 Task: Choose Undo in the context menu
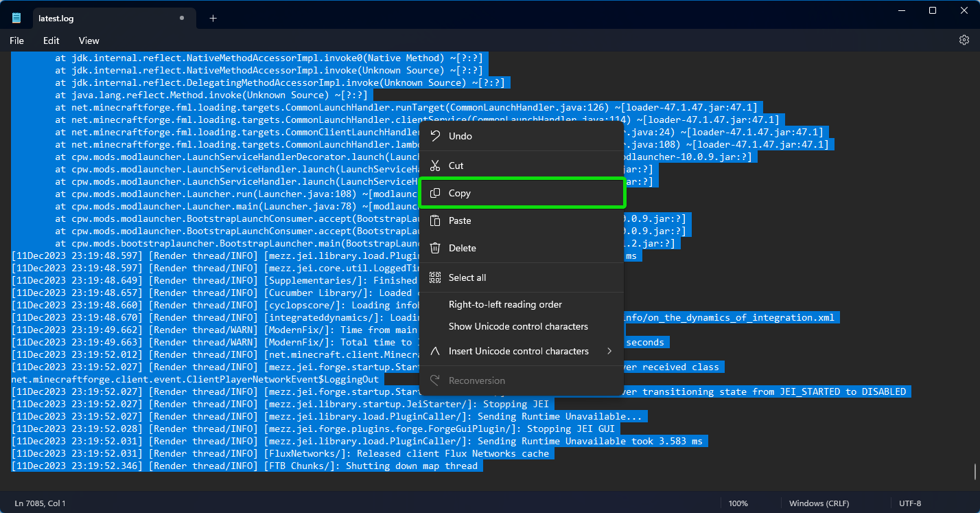pos(522,136)
